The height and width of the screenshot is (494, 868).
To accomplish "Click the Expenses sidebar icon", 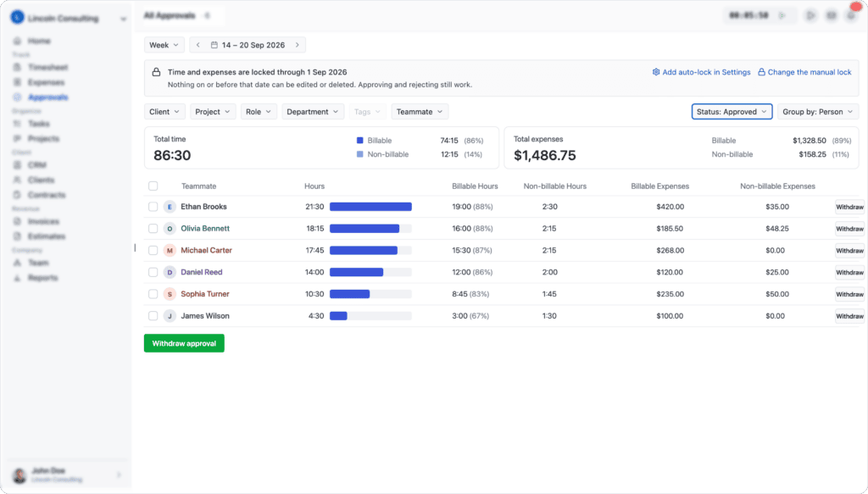I will click(x=17, y=82).
